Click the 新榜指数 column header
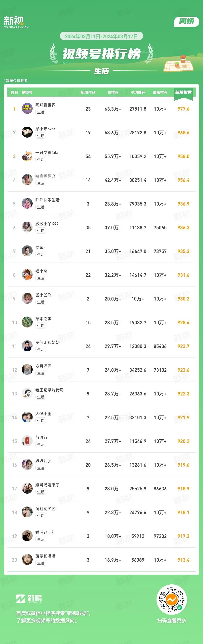 pyautogui.click(x=183, y=92)
